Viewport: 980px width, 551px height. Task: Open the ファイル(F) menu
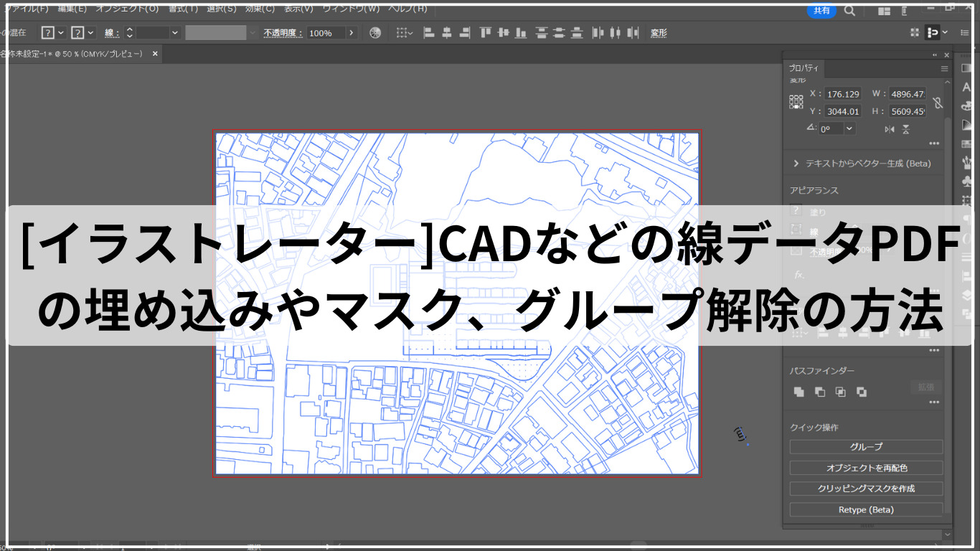(27, 9)
